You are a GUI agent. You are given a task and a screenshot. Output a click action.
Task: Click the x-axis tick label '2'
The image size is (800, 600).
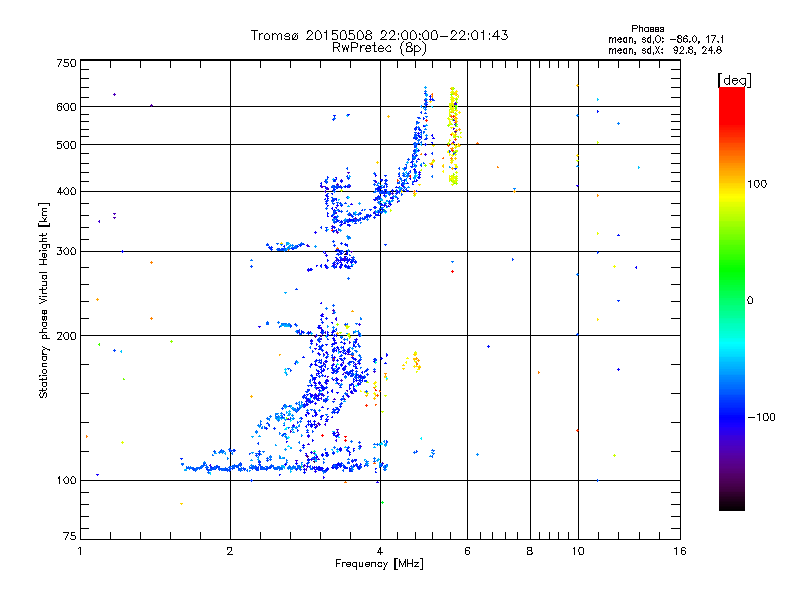point(230,551)
